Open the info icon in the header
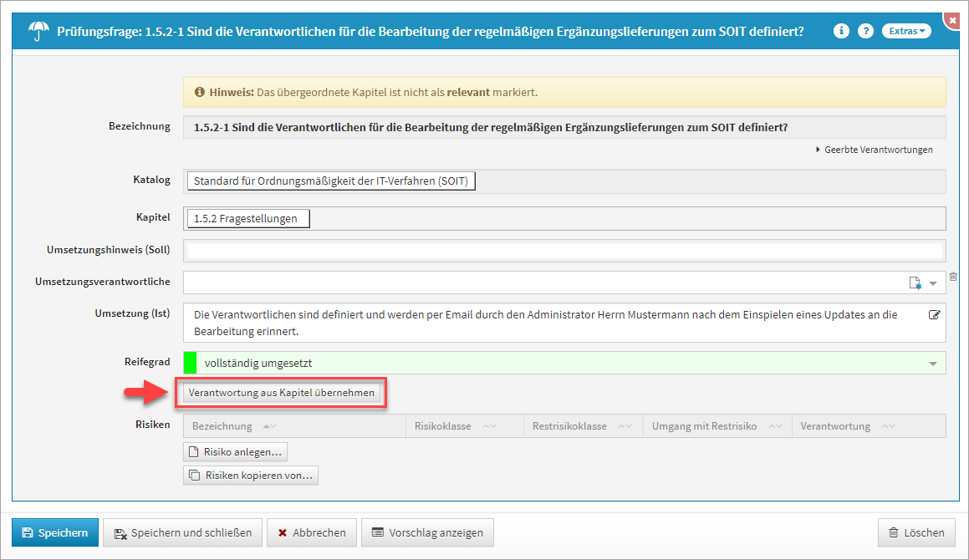The height and width of the screenshot is (560, 969). (841, 31)
